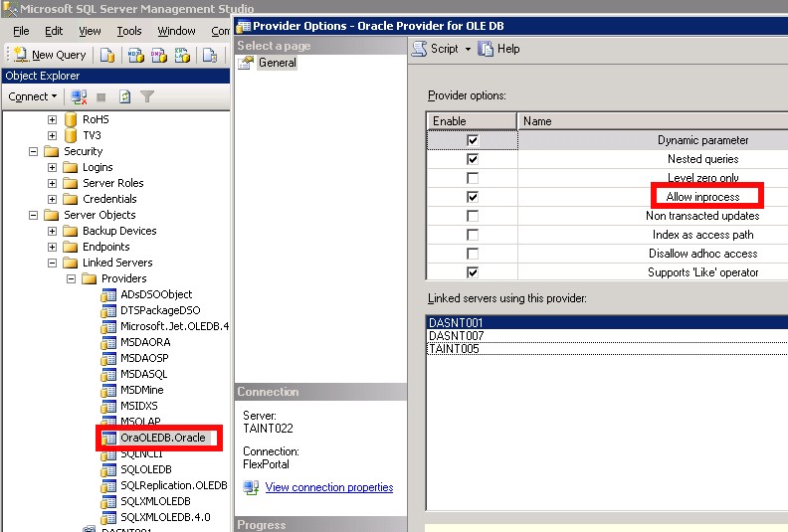Click the Database Engine Query icon
The height and width of the screenshot is (532, 788).
pos(107,55)
